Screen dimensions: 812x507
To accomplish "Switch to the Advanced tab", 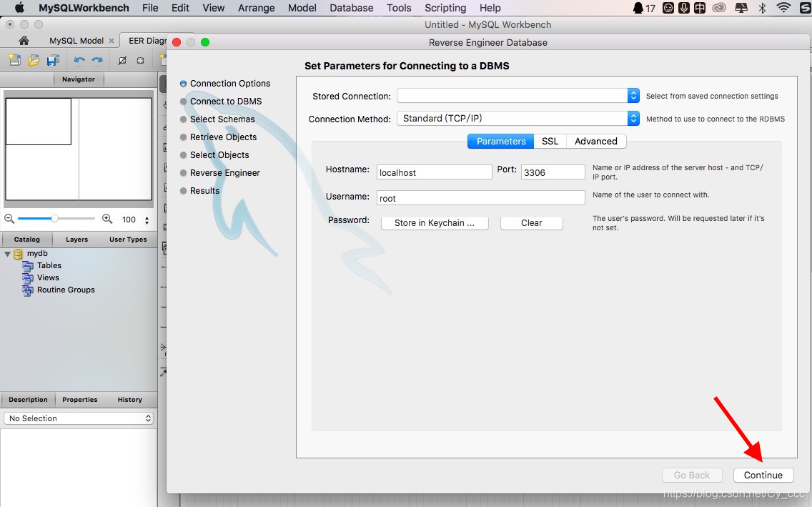I will 596,142.
